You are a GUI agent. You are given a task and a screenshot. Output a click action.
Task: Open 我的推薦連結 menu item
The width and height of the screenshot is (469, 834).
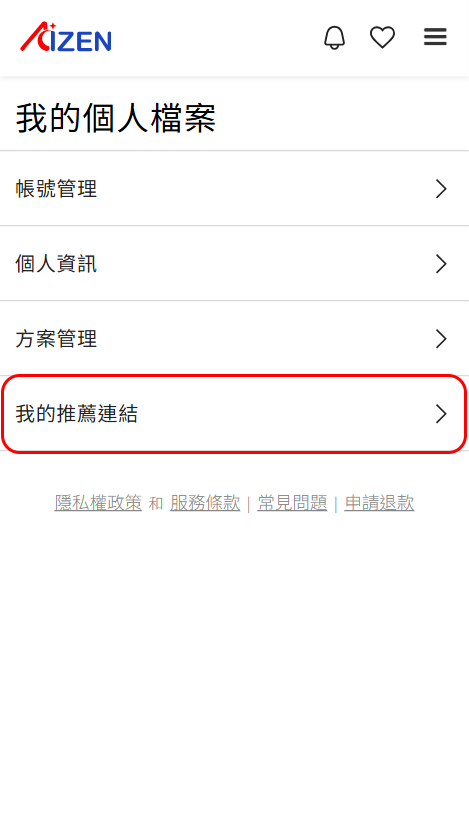(234, 414)
